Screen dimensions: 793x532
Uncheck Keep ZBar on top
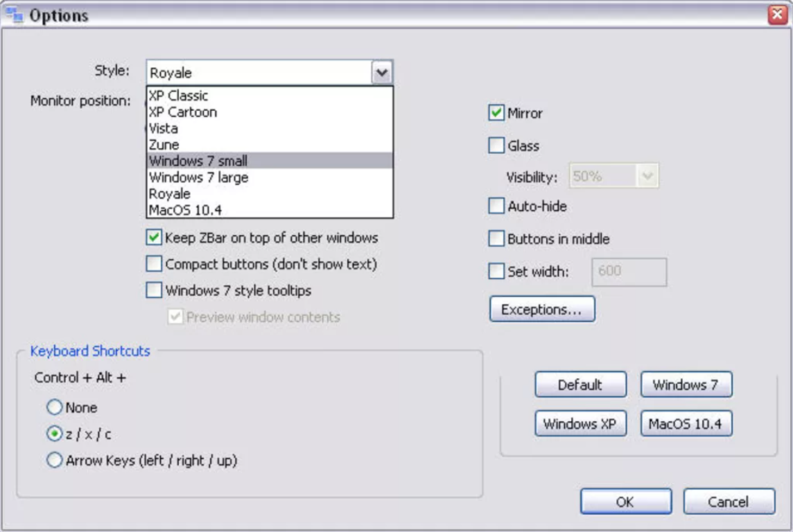click(154, 237)
